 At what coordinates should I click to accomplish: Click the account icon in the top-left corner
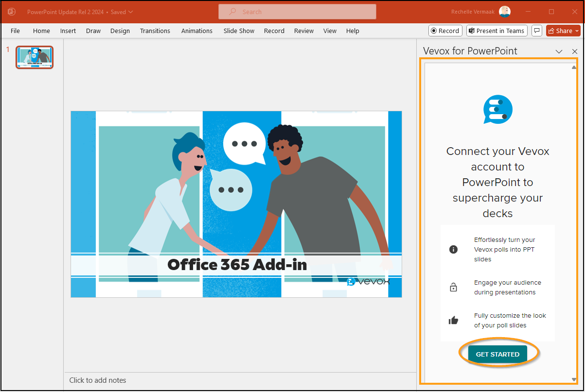pyautogui.click(x=11, y=11)
